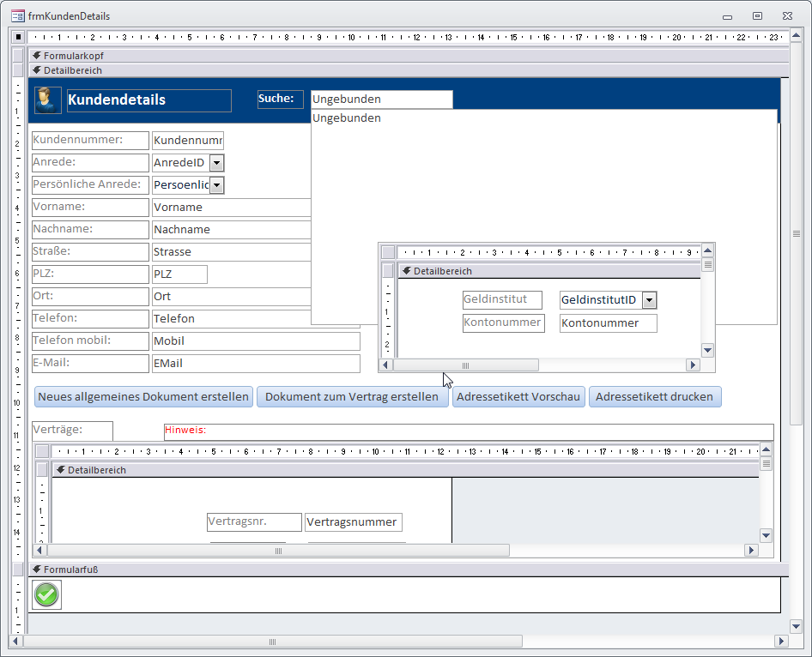The image size is (812, 657).
Task: Open the AnredeID combo box dropdown
Action: 216,163
